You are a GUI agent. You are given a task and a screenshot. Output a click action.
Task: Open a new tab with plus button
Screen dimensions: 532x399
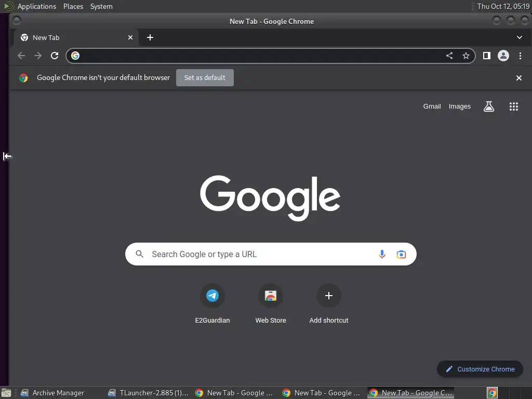(150, 37)
